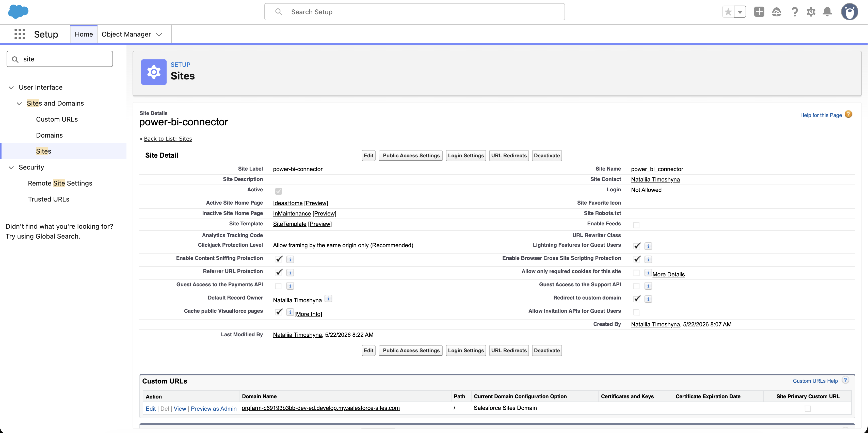Show info for Lightning Features for Guest Users
Screen dimensions: 868x433
[x=648, y=246]
